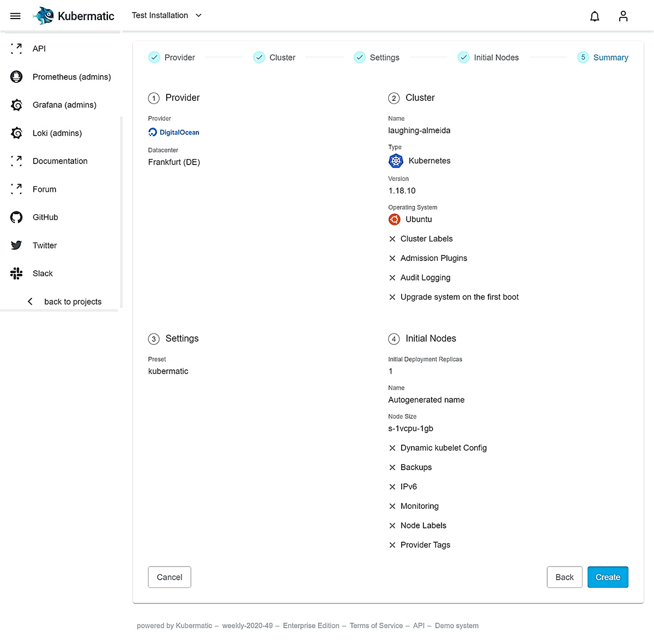The image size is (654, 644).
Task: Open the Twitter sidebar link
Action: (x=44, y=245)
